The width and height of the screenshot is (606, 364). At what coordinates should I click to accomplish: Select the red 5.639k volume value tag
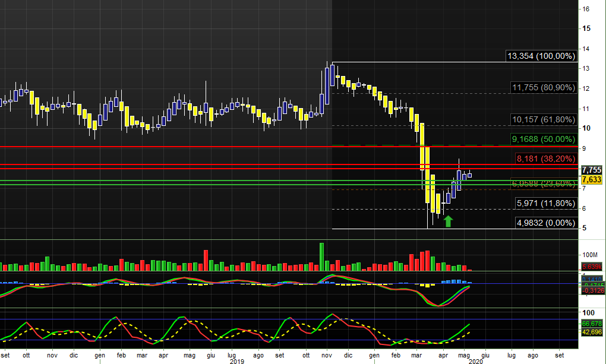point(592,267)
